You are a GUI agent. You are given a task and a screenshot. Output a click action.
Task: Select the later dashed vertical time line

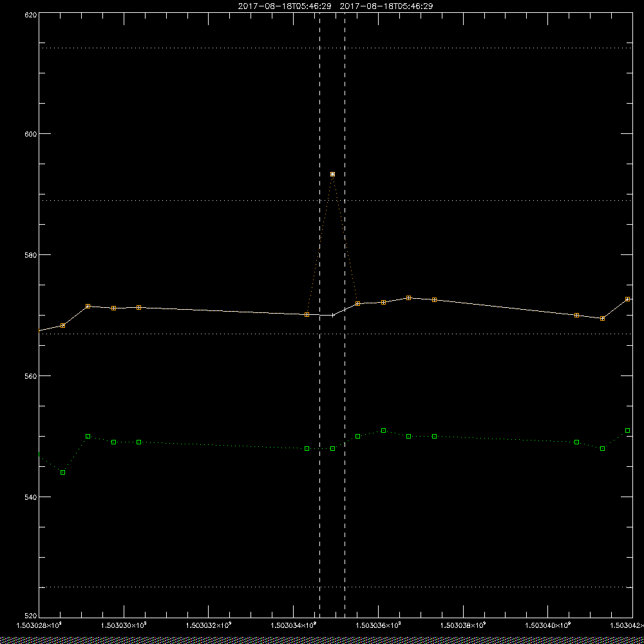(345, 315)
